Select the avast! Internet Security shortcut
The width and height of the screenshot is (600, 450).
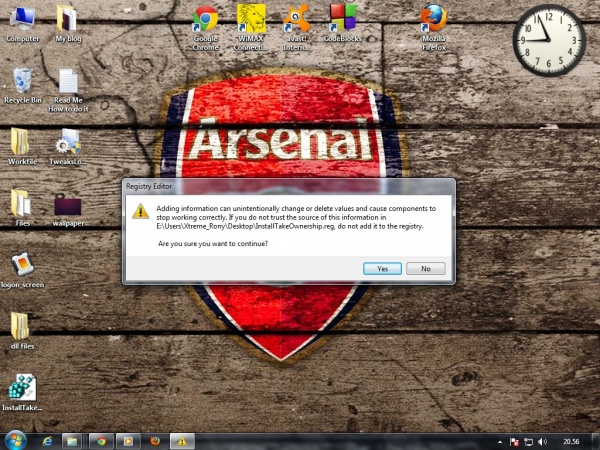click(x=297, y=28)
